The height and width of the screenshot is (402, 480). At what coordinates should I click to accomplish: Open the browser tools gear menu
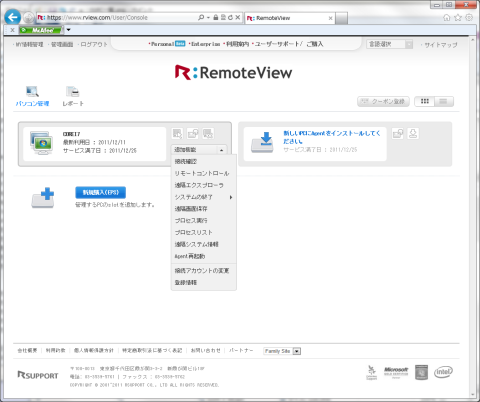469,17
